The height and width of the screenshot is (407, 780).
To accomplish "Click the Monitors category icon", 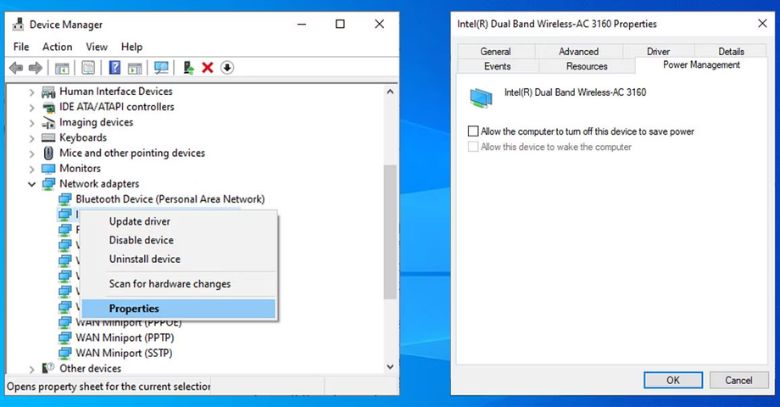I will [48, 169].
